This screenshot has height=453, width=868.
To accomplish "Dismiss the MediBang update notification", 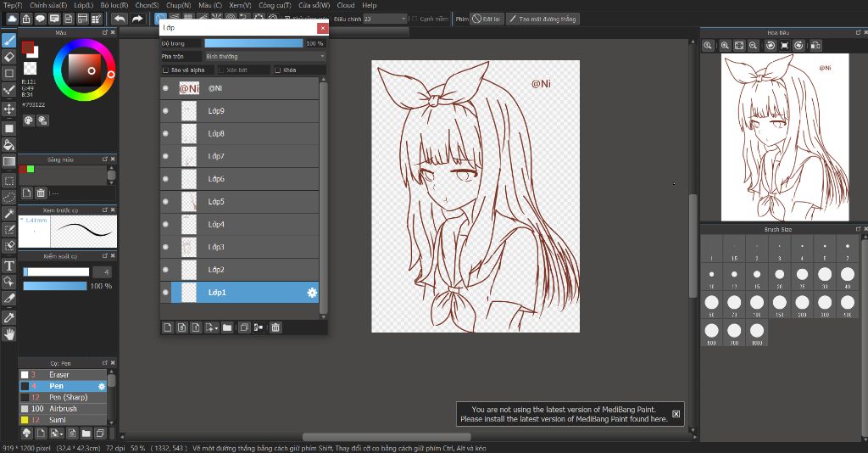I will [676, 414].
